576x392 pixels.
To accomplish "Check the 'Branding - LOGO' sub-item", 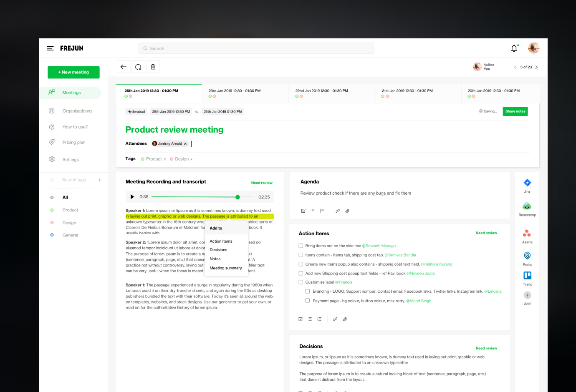I will (308, 291).
